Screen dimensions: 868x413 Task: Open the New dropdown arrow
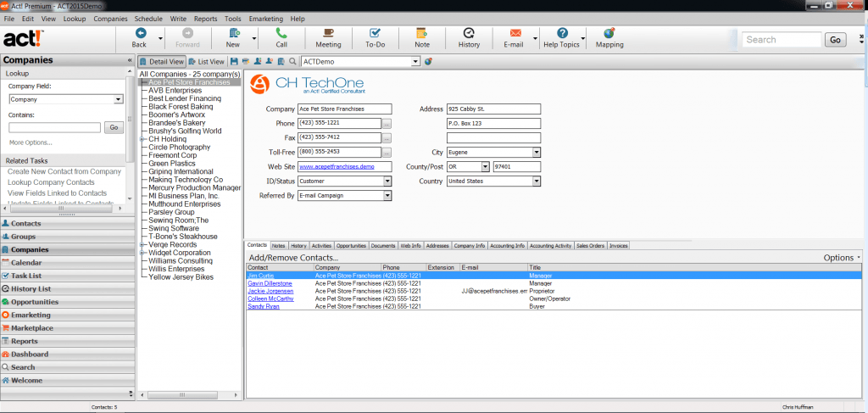coord(254,39)
